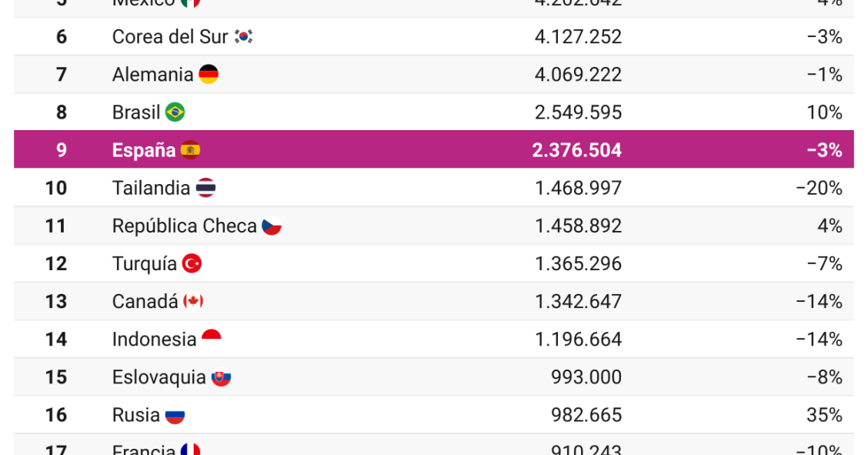Click the Spain flag in highlighted row
Viewport: 868px width, 455px height.
[190, 150]
